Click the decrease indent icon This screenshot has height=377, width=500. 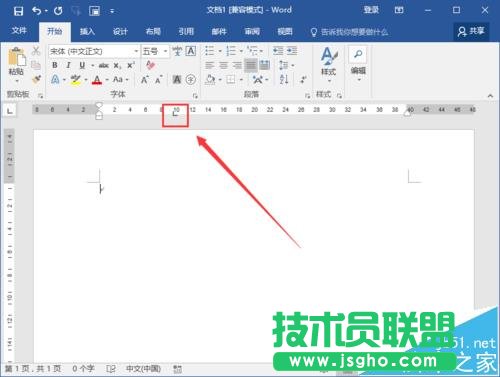point(278,51)
